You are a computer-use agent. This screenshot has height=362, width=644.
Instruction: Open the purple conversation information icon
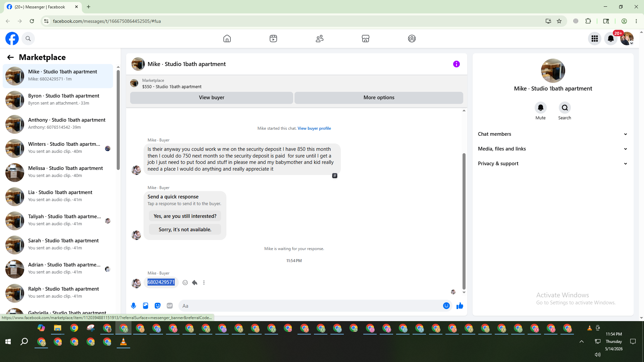pos(457,64)
